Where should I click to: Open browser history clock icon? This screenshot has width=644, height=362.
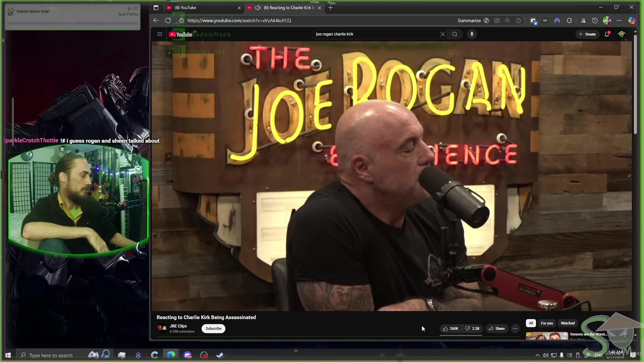[x=595, y=21]
